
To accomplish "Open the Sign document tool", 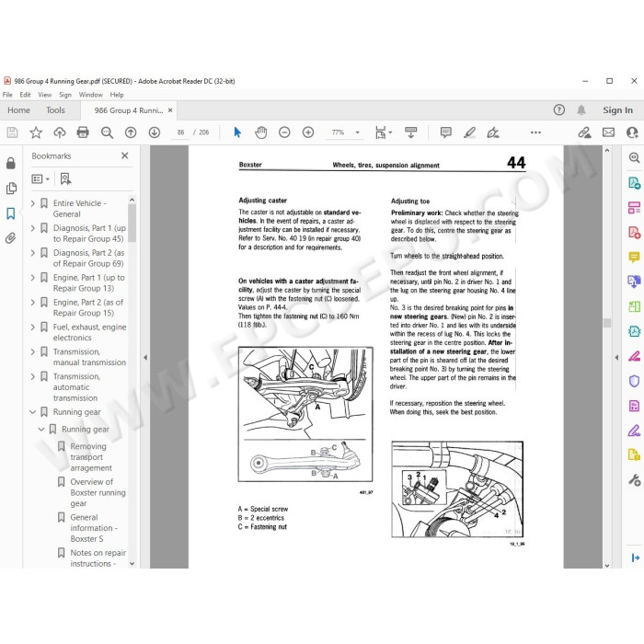I will click(x=493, y=132).
